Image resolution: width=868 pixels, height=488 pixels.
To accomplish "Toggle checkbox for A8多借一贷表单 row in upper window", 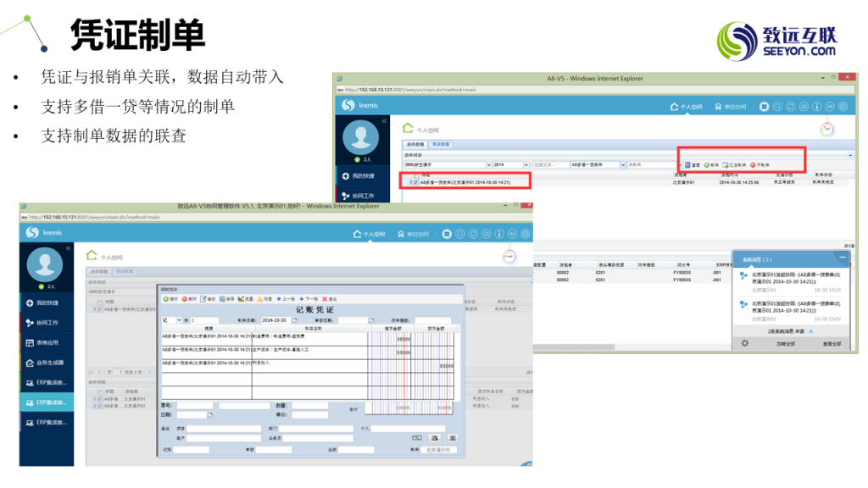I will tap(415, 182).
